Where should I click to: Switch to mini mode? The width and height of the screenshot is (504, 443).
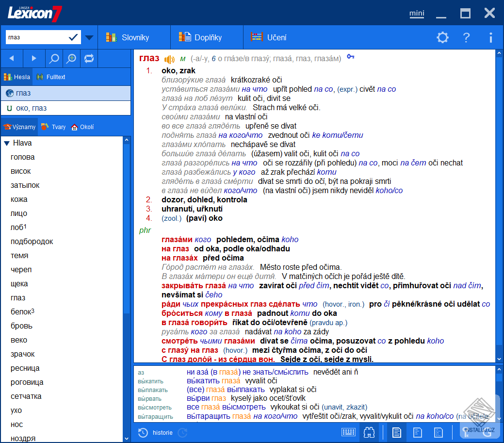[417, 13]
